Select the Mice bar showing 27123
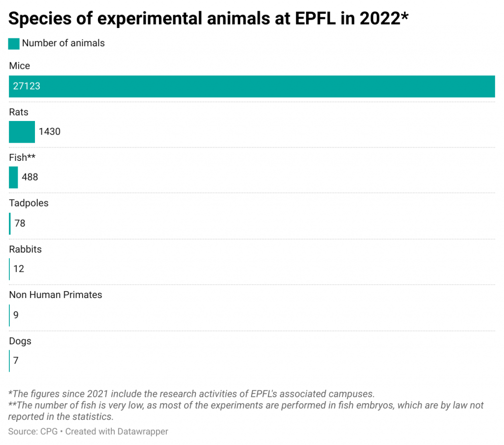Screen dimensions: 504x445 click(x=252, y=87)
